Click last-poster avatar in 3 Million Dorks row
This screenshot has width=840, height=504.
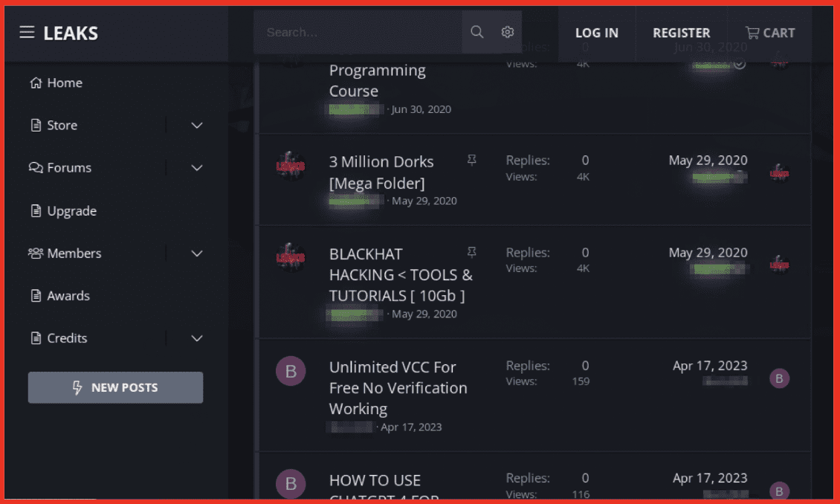click(x=779, y=173)
